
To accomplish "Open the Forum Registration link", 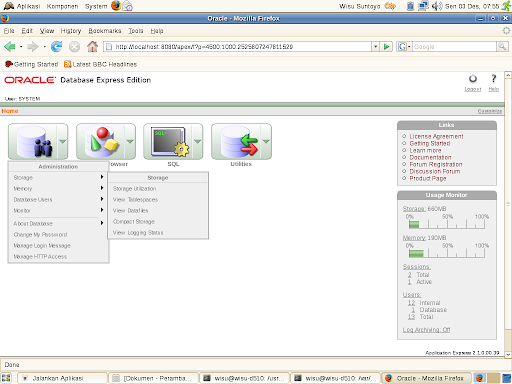I will (x=436, y=164).
